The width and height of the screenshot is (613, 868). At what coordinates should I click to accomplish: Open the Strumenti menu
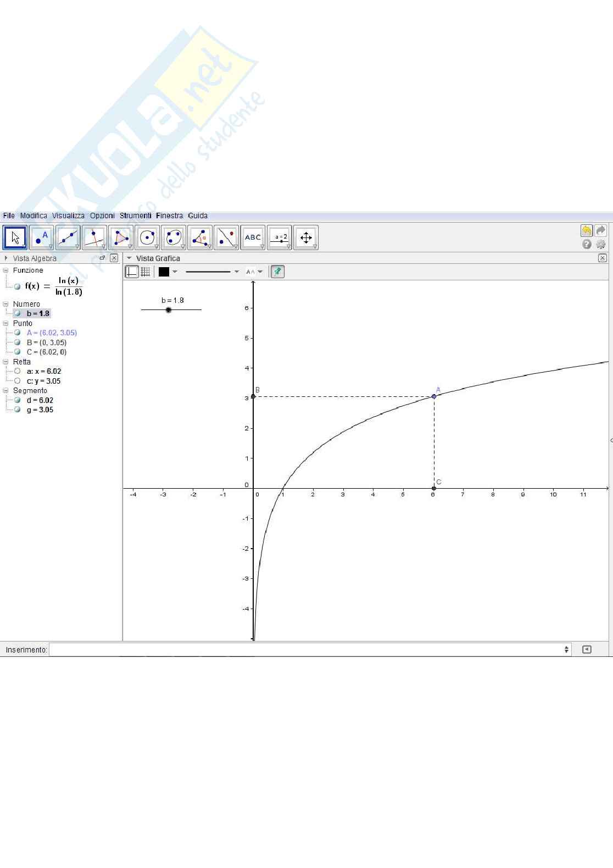coord(135,215)
